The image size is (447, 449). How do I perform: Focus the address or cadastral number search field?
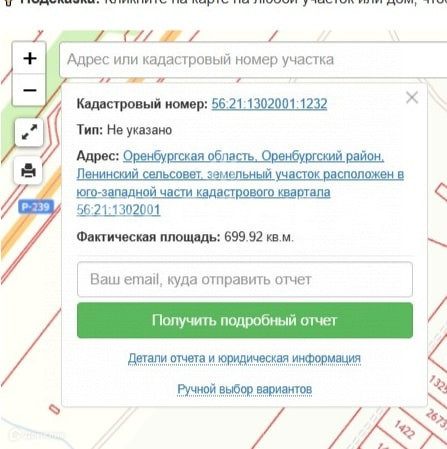pos(253,60)
